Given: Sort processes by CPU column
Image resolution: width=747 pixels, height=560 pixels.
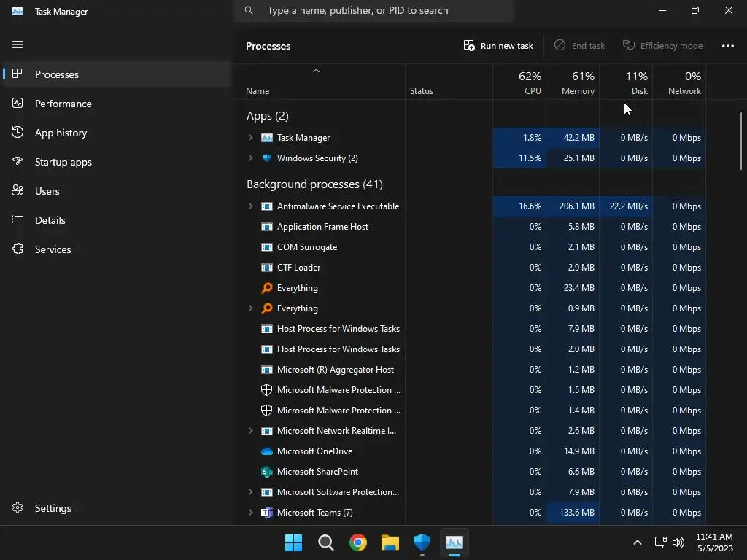Looking at the screenshot, I should tap(519, 82).
